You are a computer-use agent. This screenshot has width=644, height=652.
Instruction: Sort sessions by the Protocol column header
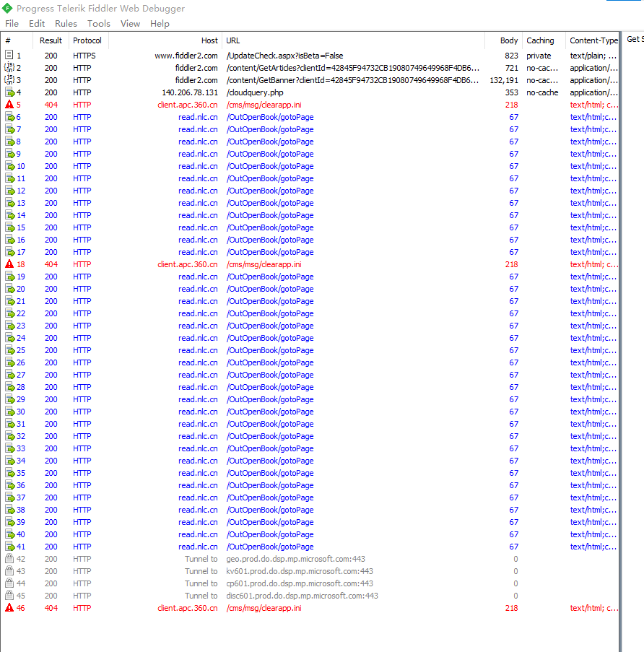(88, 40)
